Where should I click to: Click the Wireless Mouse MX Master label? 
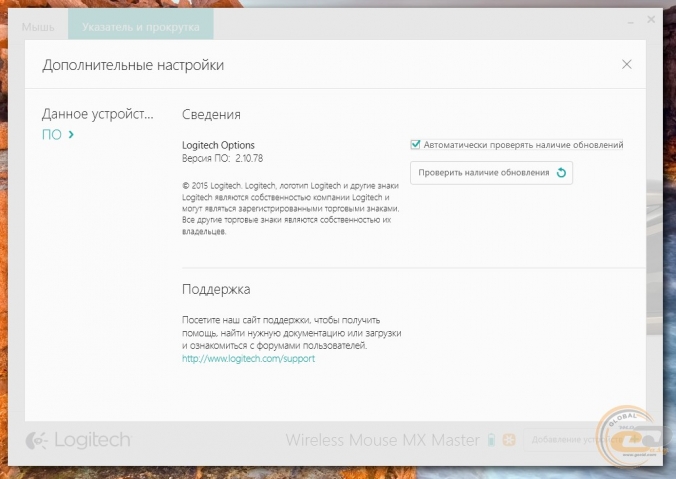point(382,440)
